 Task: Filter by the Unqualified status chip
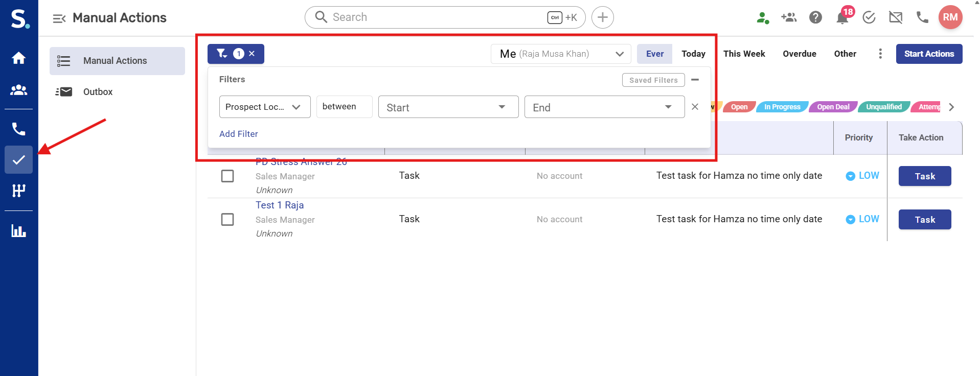pos(884,107)
